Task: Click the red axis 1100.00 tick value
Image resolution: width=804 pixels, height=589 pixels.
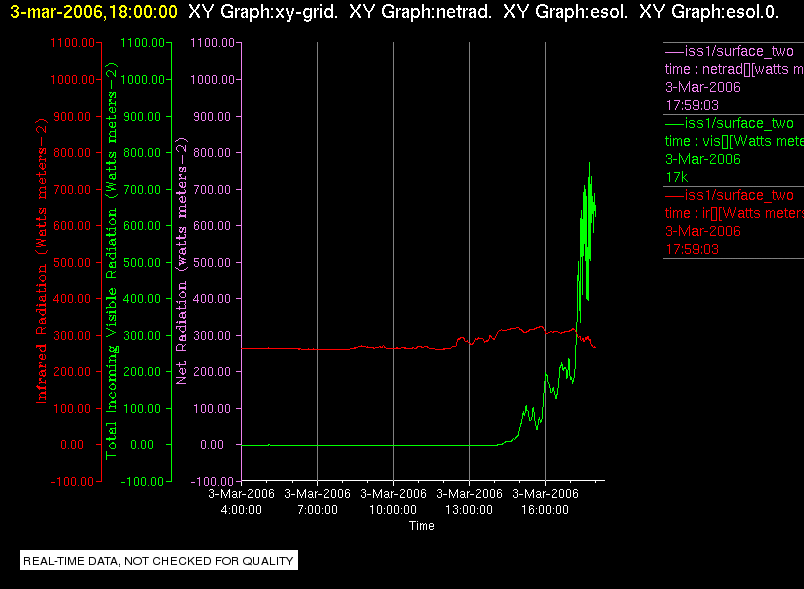Action: (x=72, y=43)
